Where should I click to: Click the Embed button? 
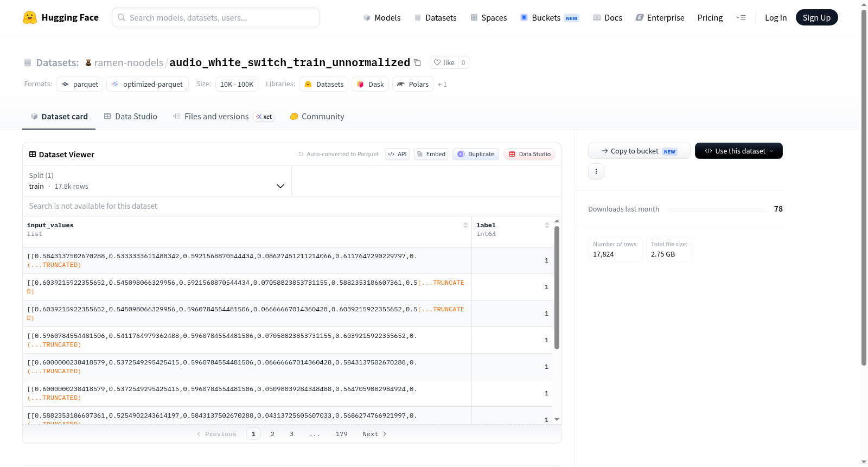(x=431, y=154)
